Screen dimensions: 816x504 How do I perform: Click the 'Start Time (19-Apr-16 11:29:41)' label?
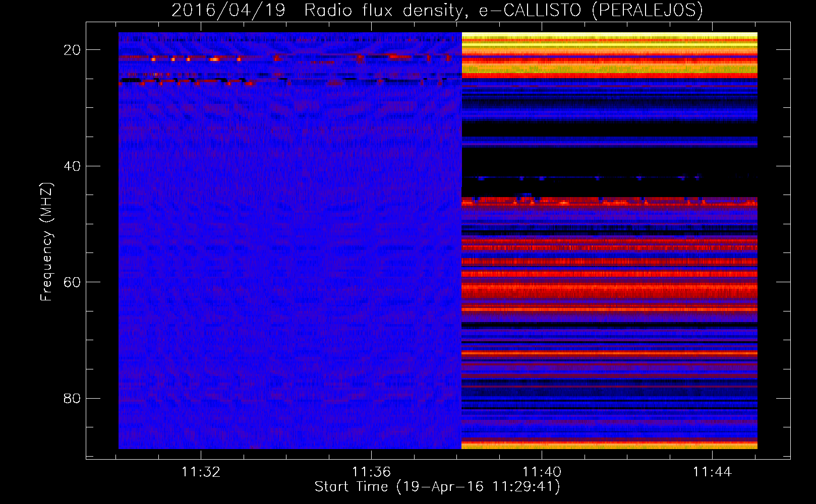[437, 487]
